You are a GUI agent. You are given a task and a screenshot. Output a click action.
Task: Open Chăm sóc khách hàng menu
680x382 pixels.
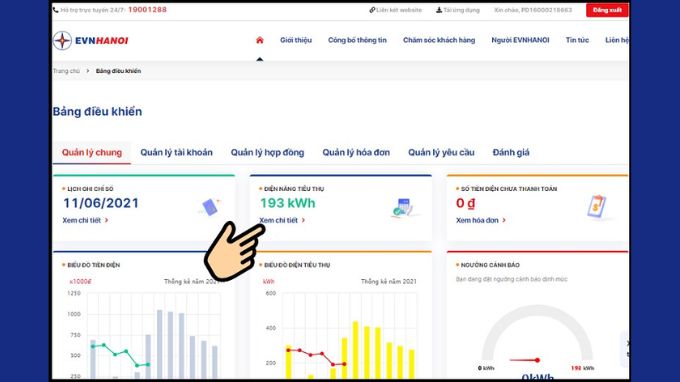pyautogui.click(x=439, y=40)
